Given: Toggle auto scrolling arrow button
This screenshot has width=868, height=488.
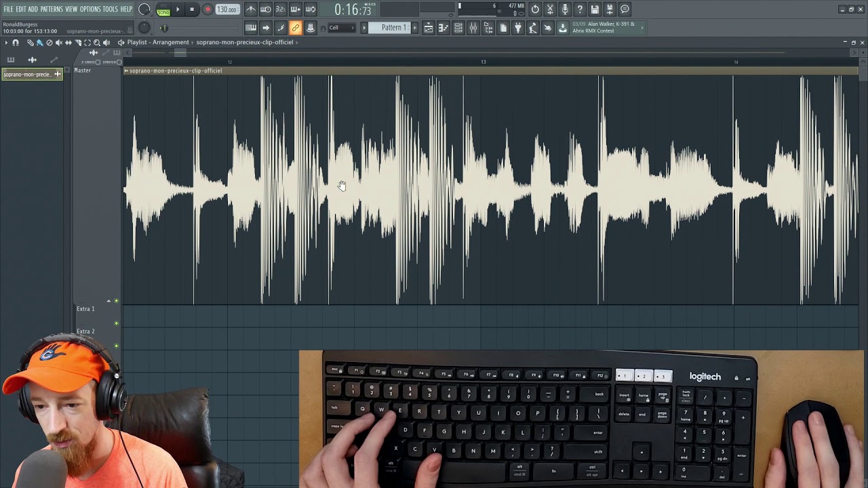Looking at the screenshot, I should [266, 28].
